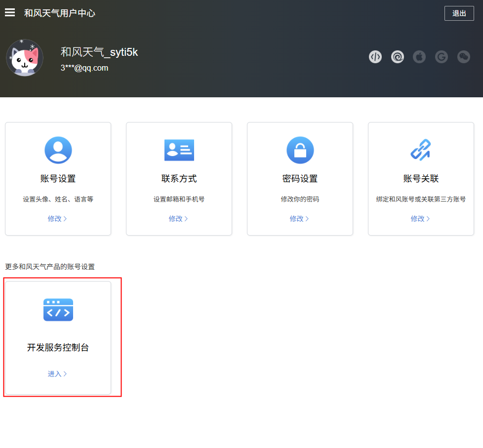483x448 pixels.
Task: Click the 账号关联 chain link icon
Action: tap(421, 150)
